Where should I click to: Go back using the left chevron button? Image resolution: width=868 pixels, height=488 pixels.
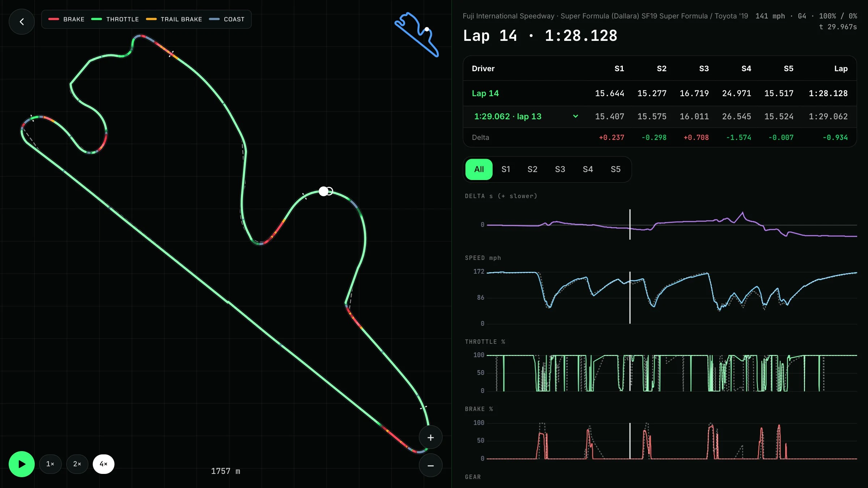click(22, 22)
